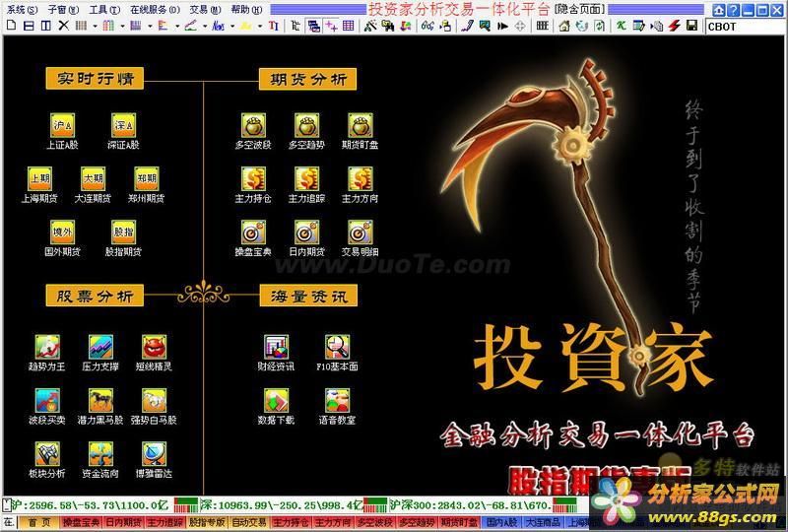Open the 上海期货 icon

coord(39,179)
